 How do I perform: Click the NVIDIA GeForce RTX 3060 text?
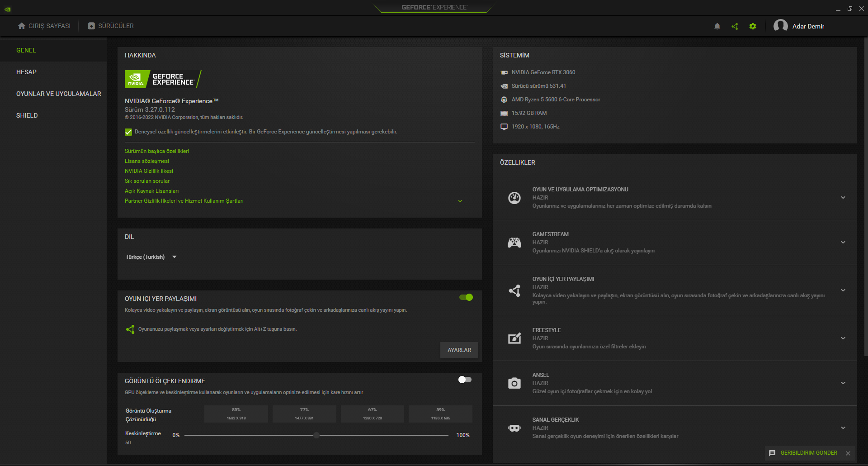pyautogui.click(x=543, y=72)
